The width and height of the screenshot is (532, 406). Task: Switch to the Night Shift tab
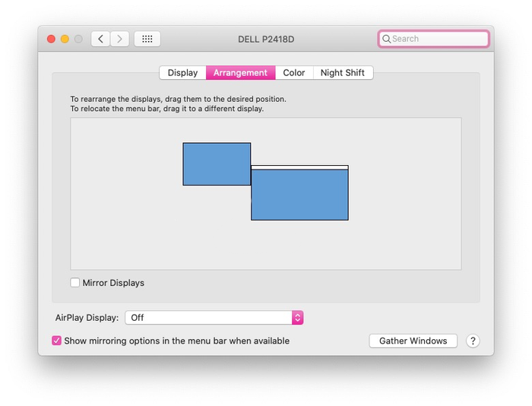343,73
